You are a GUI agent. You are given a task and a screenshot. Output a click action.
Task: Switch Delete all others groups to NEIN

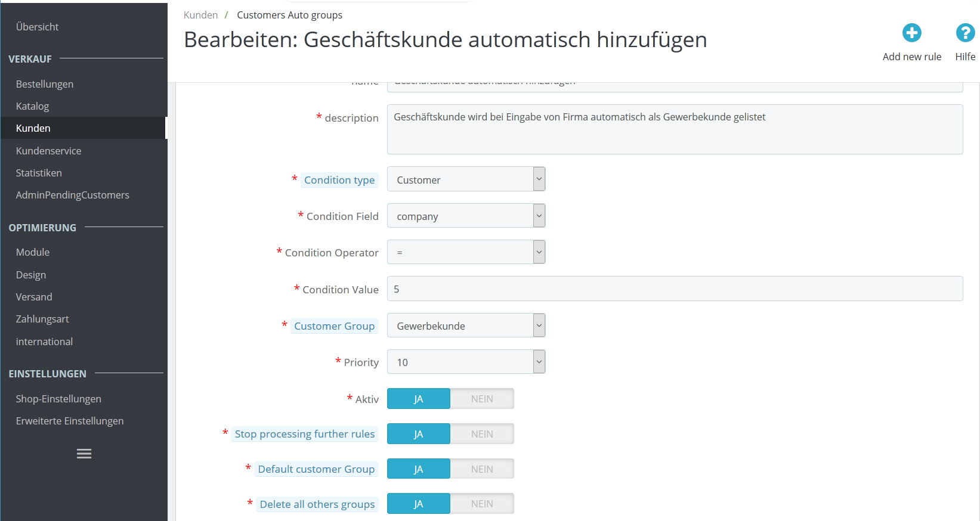tap(481, 504)
